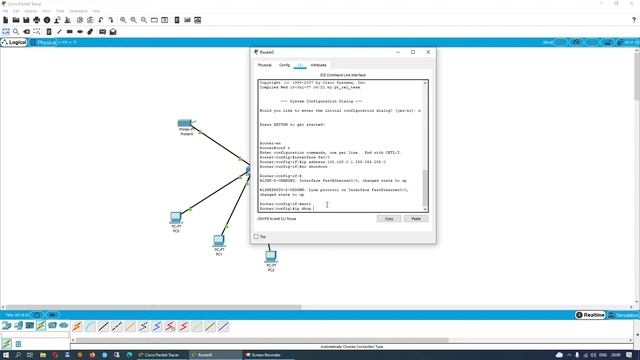The width and height of the screenshot is (640, 360).
Task: Pick the copper straight-through cable
Action: (104, 326)
